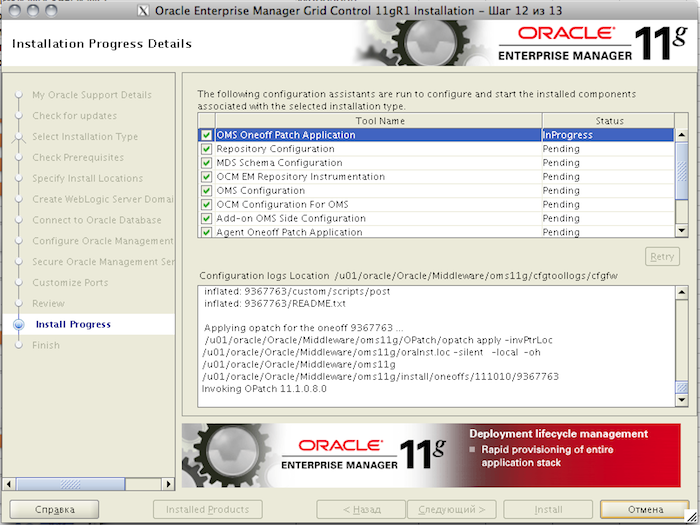The height and width of the screenshot is (525, 700).
Task: Select the Check Prerequisites step
Action: [78, 157]
